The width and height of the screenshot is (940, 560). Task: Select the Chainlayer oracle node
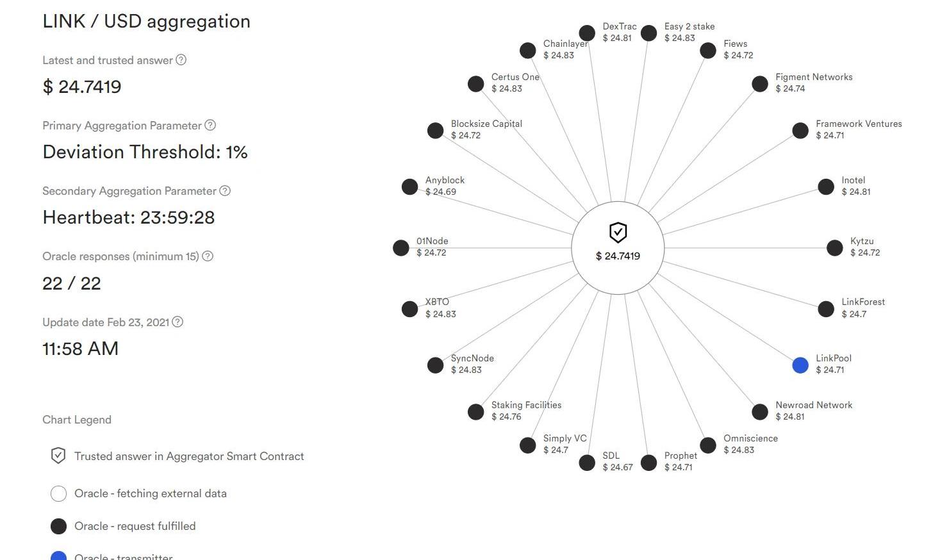527,51
